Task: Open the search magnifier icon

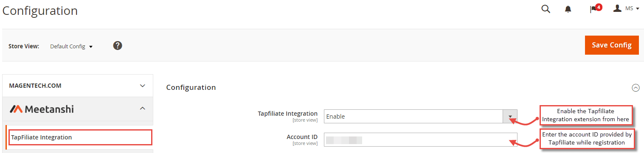Action: click(546, 9)
